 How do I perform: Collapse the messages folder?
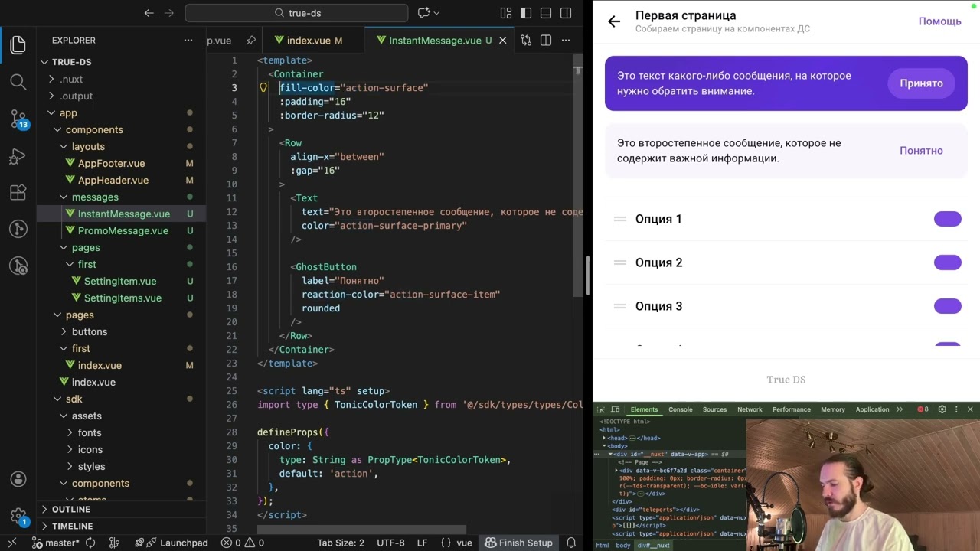(x=64, y=197)
